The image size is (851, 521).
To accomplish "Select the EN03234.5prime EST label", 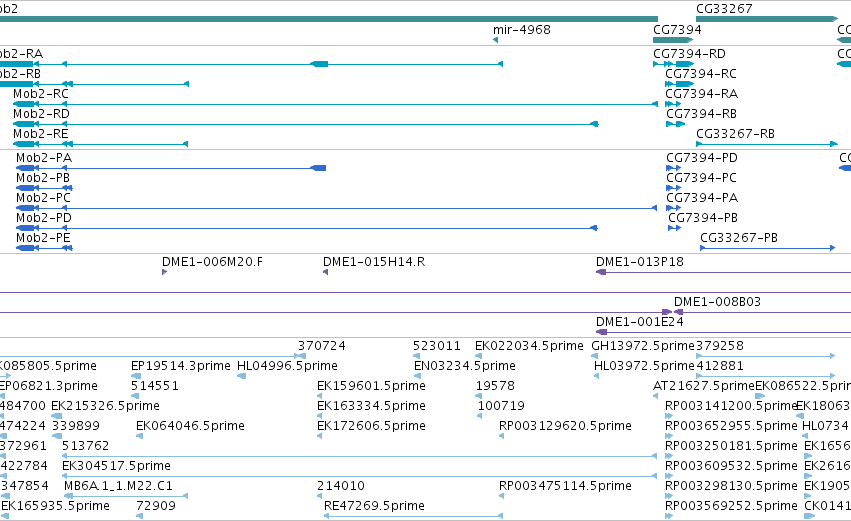I will coord(465,366).
